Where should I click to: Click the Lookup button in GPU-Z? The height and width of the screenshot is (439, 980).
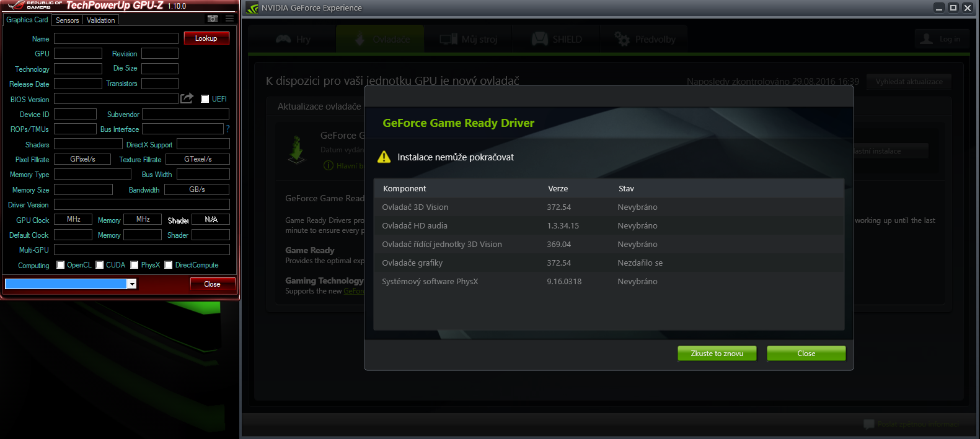pos(206,38)
